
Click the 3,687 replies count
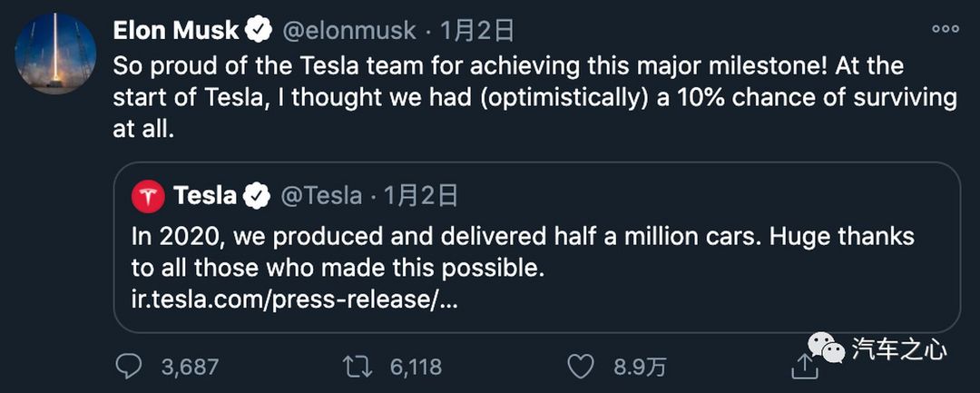click(x=190, y=367)
